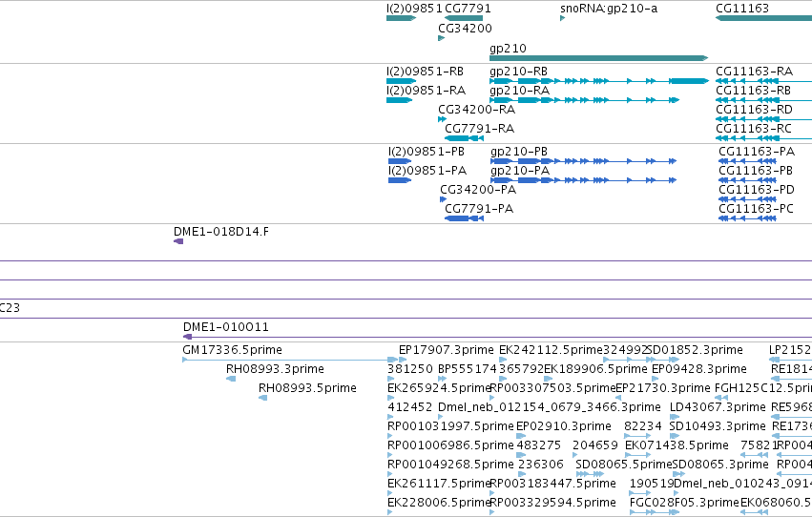Screen dimensions: 812x517
Task: Select the EK228006.5prime EST
Action: [x=390, y=513]
